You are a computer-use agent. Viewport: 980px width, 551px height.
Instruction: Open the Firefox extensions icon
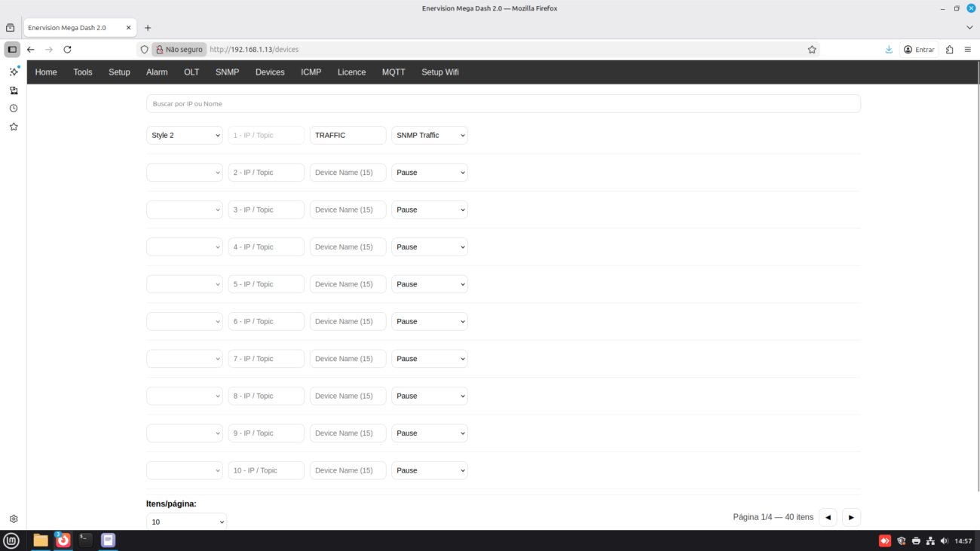(949, 50)
